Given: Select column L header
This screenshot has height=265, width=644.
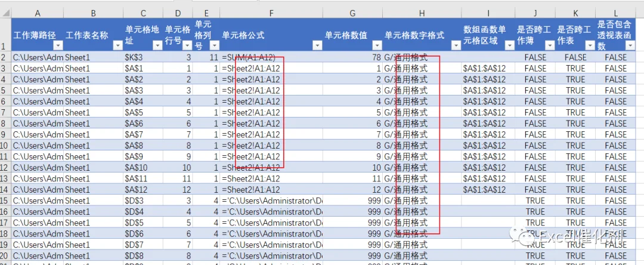Looking at the screenshot, I should click(615, 13).
